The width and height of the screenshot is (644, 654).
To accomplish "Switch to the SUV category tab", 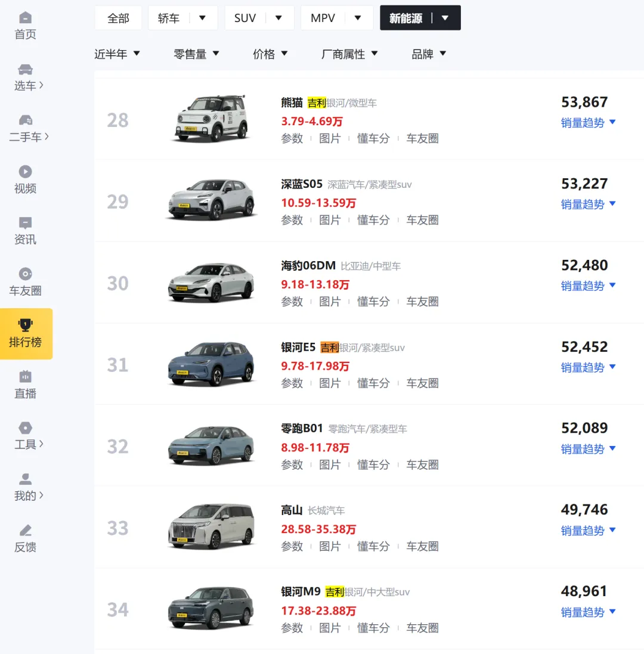I will coord(259,18).
